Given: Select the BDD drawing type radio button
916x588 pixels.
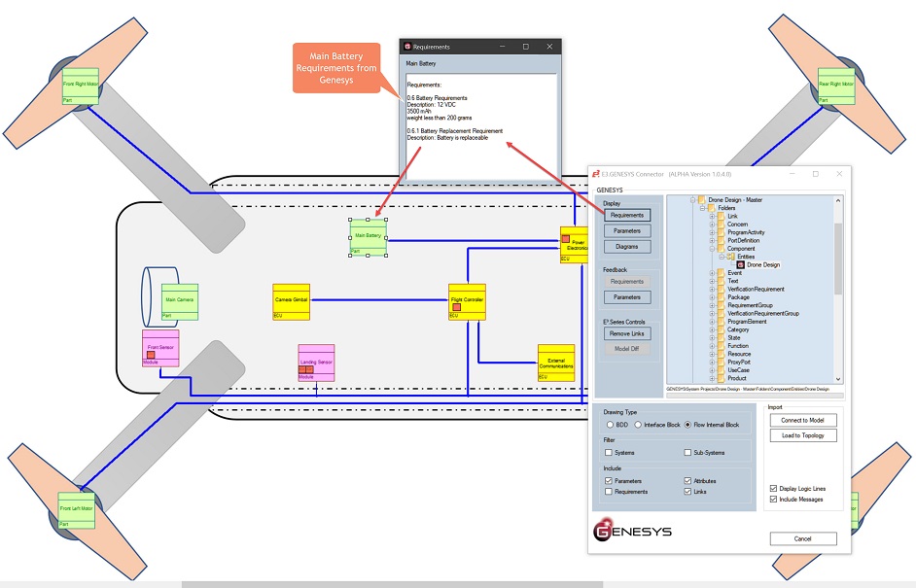Looking at the screenshot, I should point(610,425).
